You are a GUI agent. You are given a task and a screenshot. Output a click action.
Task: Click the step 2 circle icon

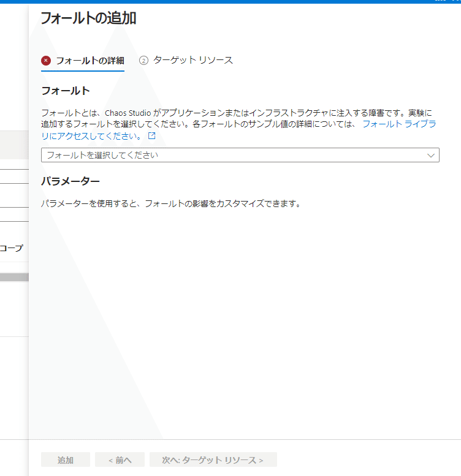[143, 61]
